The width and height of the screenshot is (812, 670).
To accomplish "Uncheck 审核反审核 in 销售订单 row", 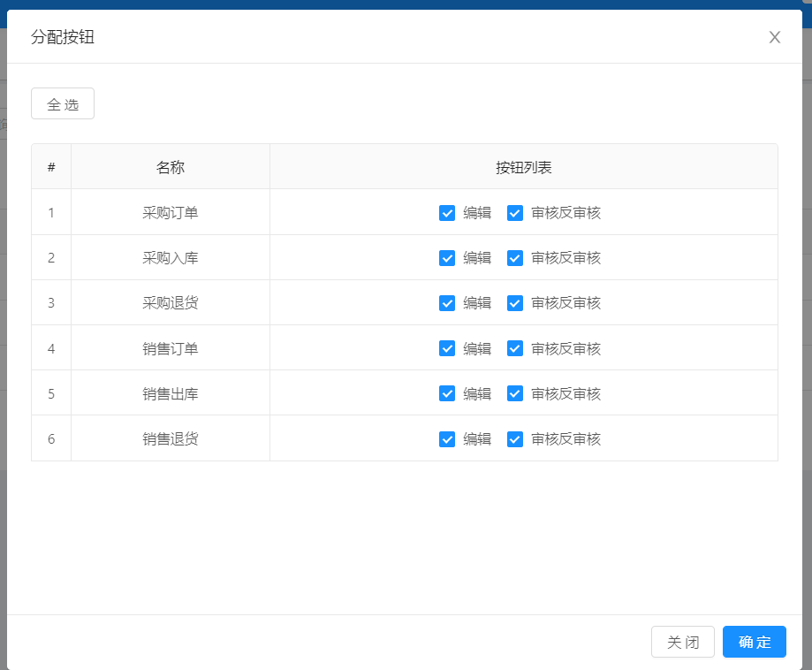I will coord(515,348).
